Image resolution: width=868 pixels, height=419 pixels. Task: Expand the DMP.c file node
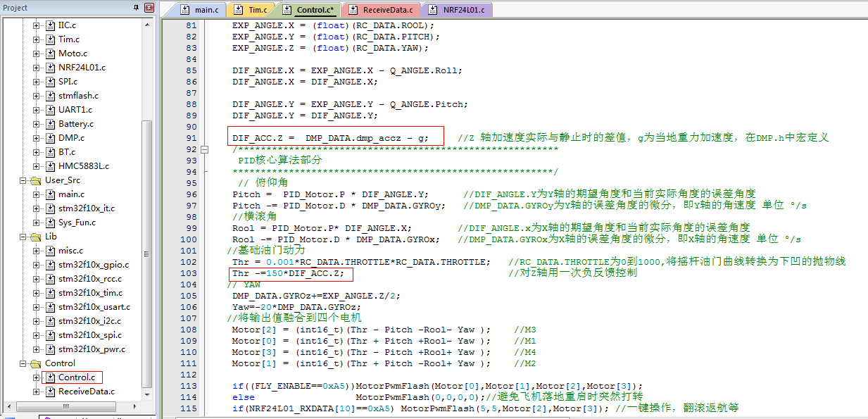(37, 138)
